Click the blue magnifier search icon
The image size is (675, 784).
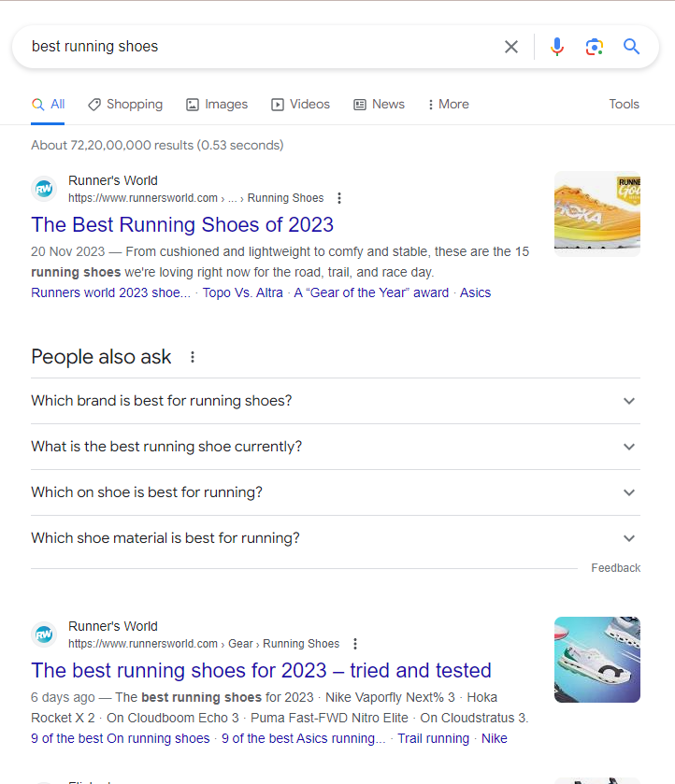[632, 47]
